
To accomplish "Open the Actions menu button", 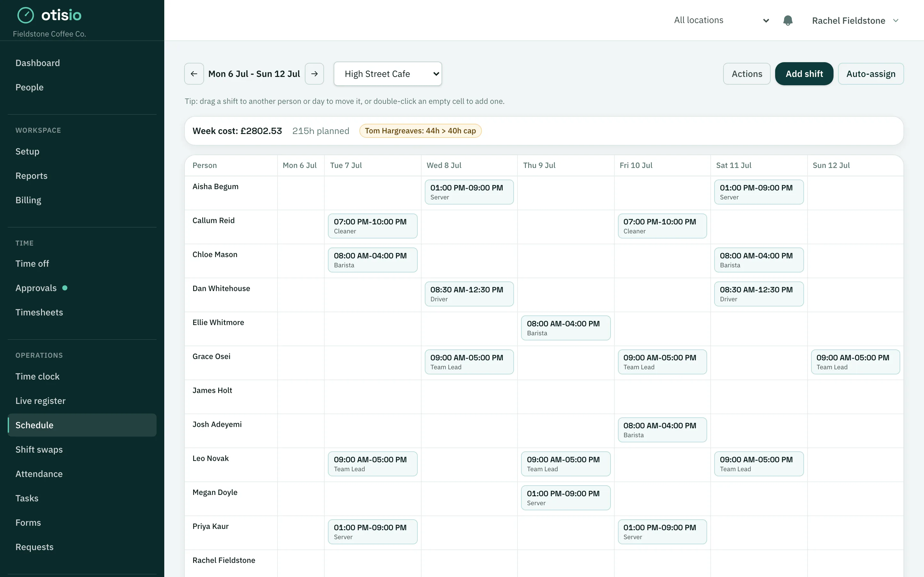I will (x=747, y=74).
